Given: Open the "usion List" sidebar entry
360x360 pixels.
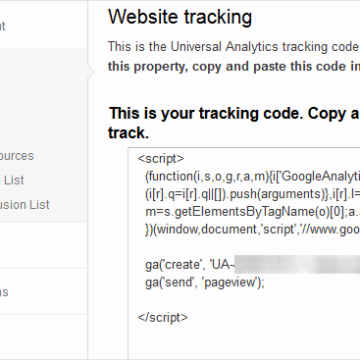Looking at the screenshot, I should pos(25,205).
